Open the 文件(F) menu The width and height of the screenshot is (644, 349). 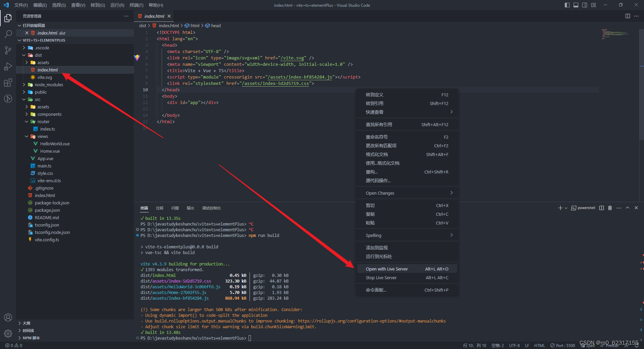click(21, 5)
